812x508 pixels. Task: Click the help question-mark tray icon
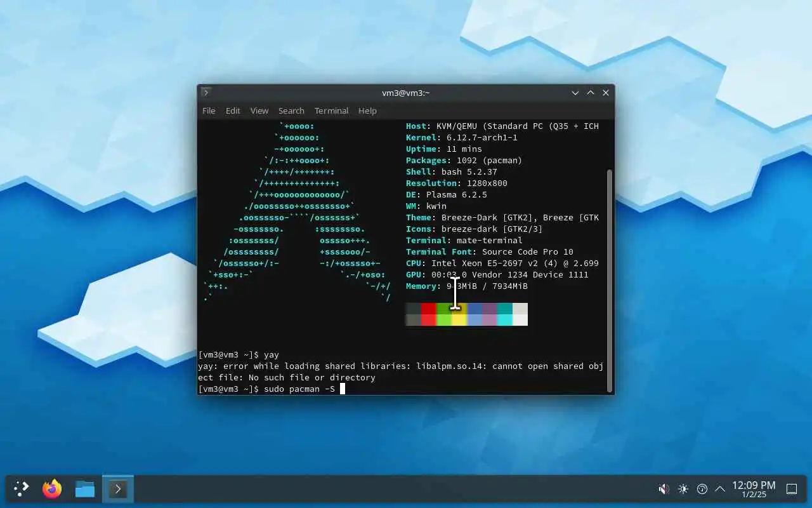tap(702, 489)
